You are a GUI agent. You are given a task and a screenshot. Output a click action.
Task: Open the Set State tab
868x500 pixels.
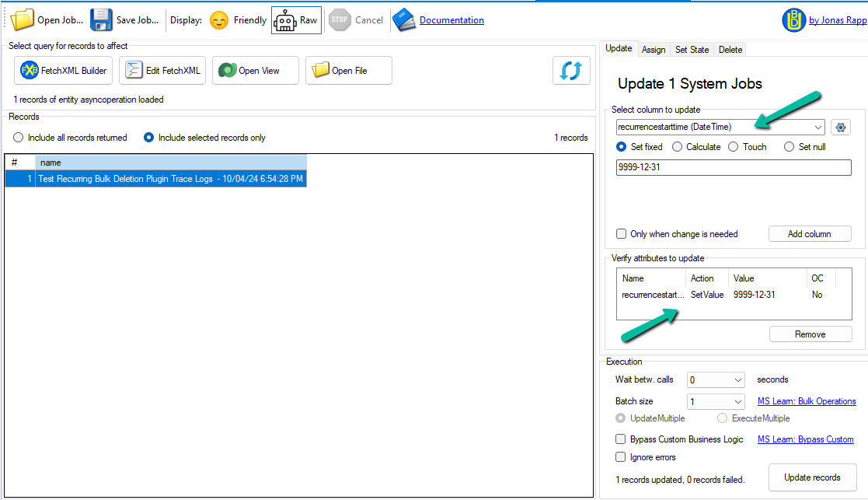(691, 49)
